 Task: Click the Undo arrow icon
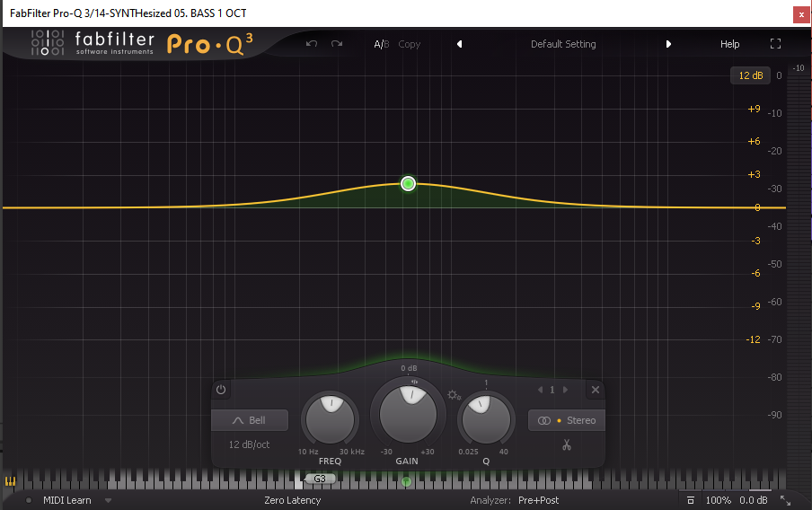tap(312, 44)
